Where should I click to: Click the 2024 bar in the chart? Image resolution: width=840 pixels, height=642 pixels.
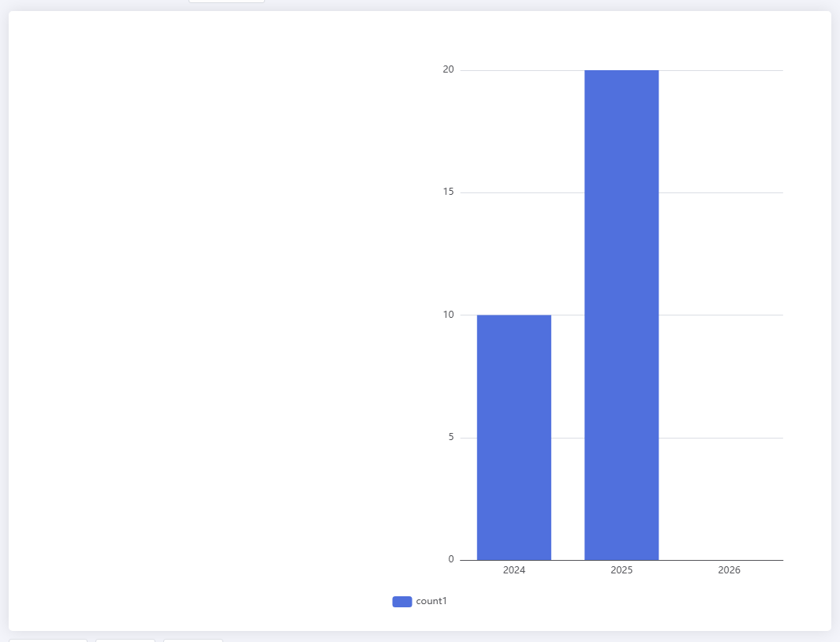pos(513,437)
